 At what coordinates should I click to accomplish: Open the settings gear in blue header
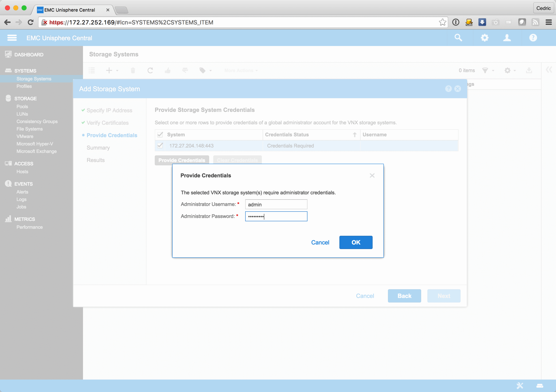484,38
